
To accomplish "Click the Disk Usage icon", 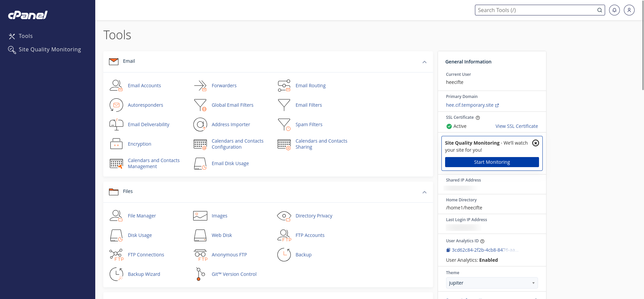I will click(116, 235).
